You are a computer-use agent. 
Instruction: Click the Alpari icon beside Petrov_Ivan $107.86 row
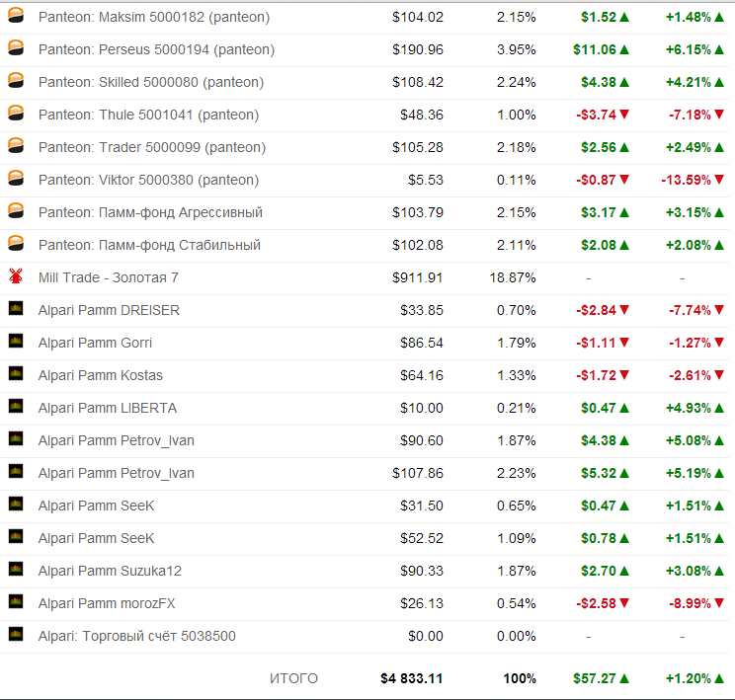point(16,471)
